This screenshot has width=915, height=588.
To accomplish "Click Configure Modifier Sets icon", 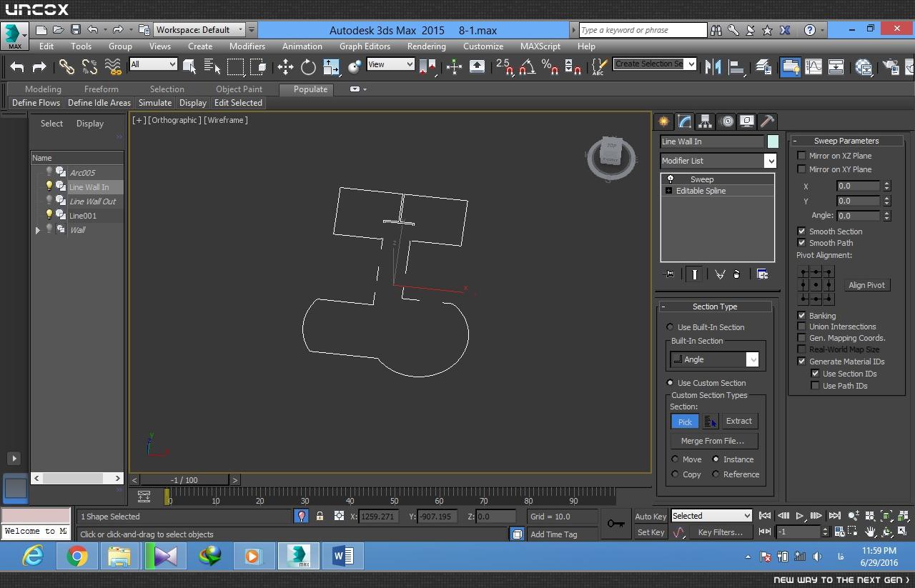I will 762,274.
